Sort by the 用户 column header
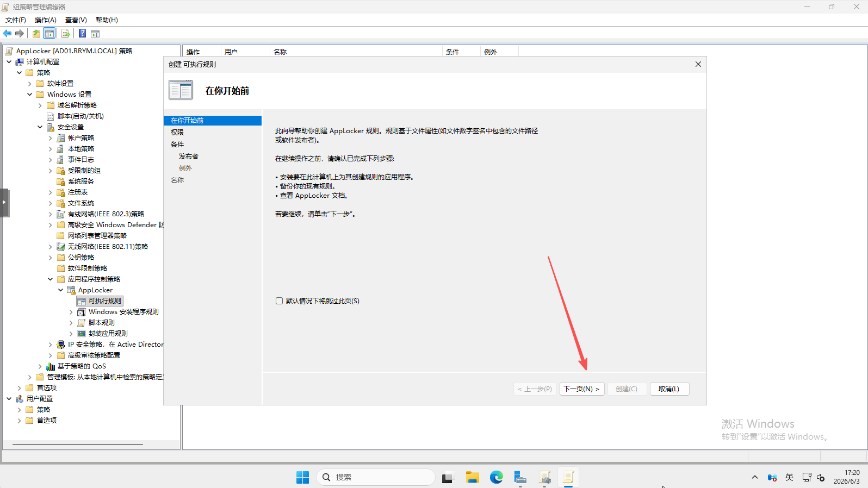This screenshot has height=488, width=868. [245, 52]
